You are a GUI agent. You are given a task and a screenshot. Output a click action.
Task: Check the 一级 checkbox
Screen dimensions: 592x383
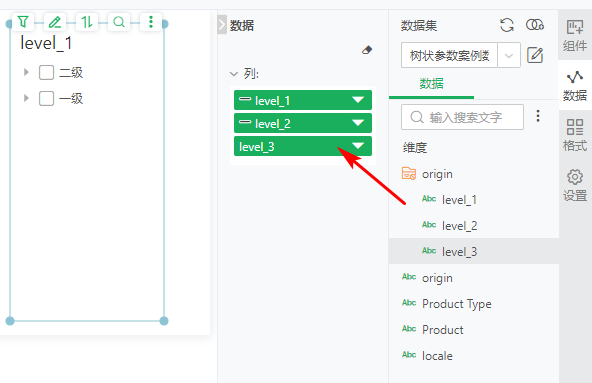[x=46, y=98]
